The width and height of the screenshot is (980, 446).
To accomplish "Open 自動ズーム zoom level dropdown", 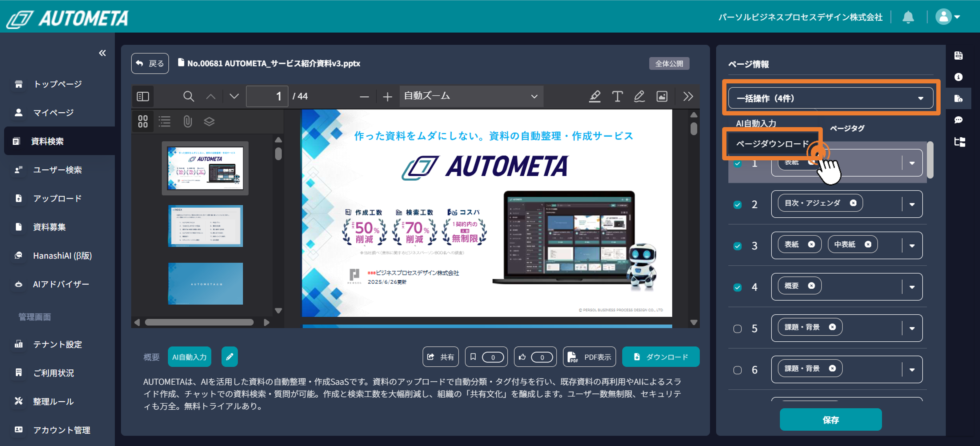I will (471, 96).
